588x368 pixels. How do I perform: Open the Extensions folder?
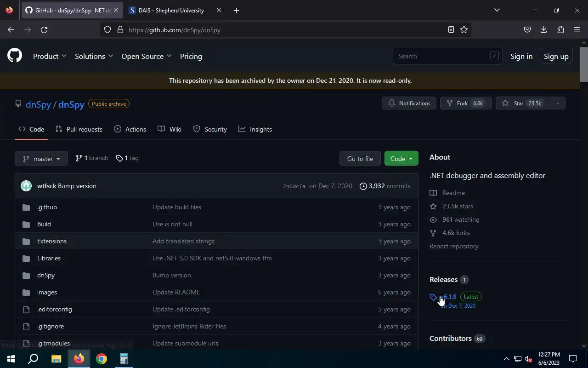click(52, 241)
